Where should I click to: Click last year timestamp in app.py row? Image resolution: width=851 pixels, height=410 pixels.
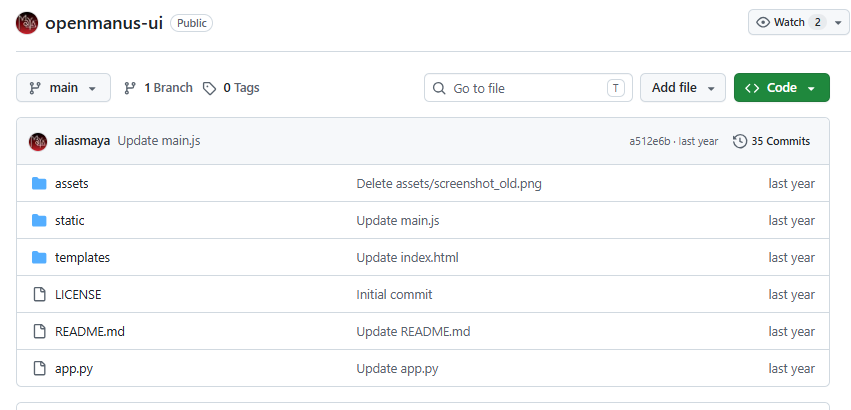[791, 368]
